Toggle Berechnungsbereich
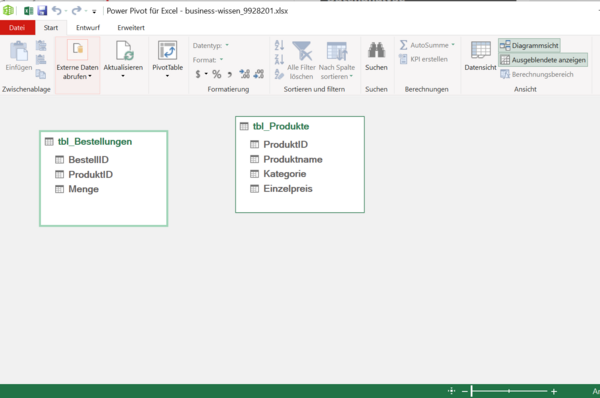 tap(537, 74)
